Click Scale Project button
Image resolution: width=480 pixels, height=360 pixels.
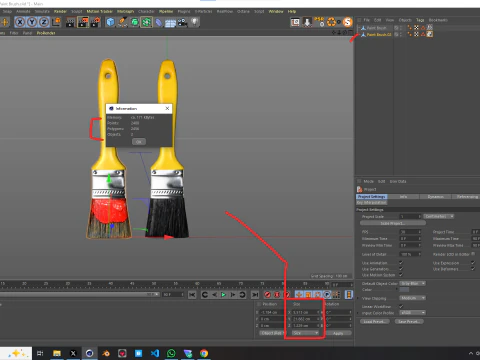[393, 223]
